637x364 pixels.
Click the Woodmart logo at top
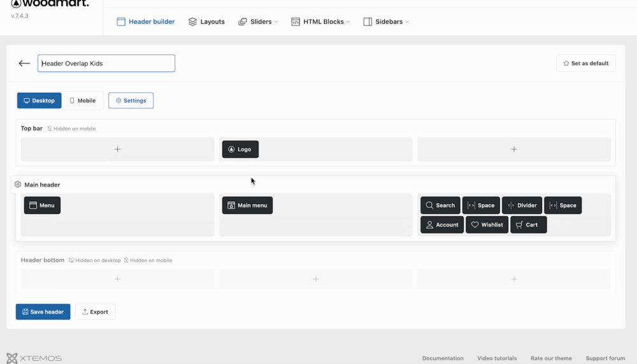coord(50,4)
